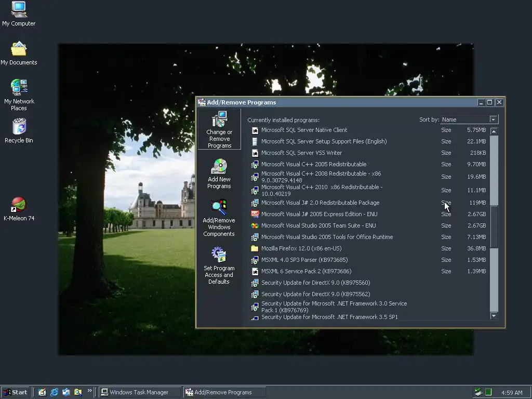Launch Internet Explorer from quick launch

point(54,392)
